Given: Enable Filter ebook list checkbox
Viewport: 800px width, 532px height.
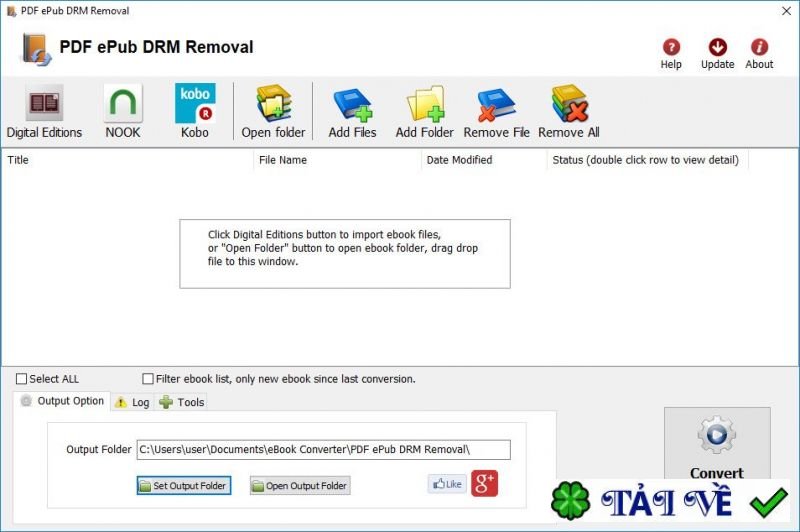Looking at the screenshot, I should coord(148,379).
